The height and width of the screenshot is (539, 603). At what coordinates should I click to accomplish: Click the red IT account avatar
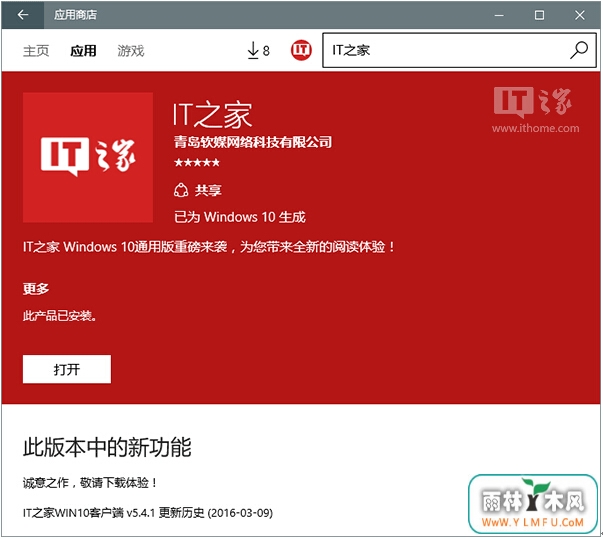coord(301,50)
